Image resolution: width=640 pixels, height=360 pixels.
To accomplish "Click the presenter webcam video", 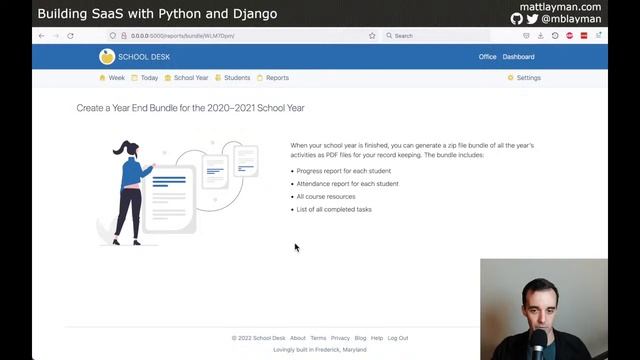I will click(544, 309).
